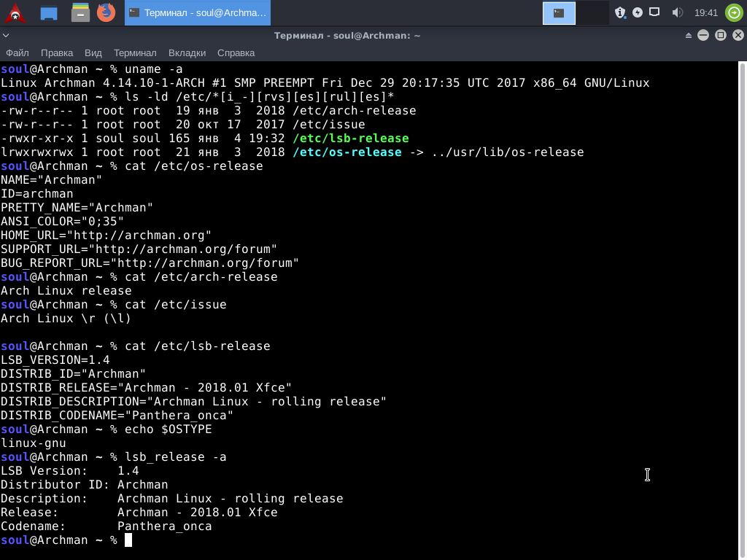Close the terminal window
Image resolution: width=747 pixels, height=560 pixels.
tap(738, 35)
